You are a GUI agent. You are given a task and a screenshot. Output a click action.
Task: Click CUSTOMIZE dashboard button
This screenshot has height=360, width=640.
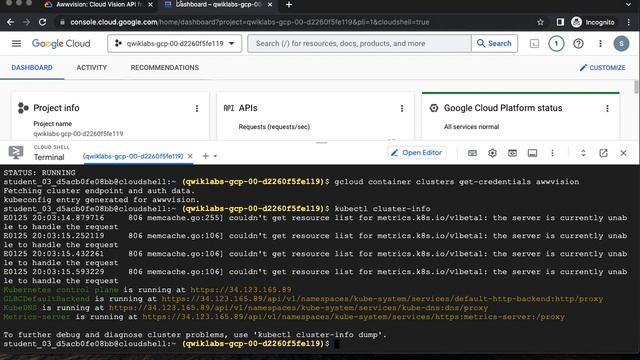coord(602,68)
